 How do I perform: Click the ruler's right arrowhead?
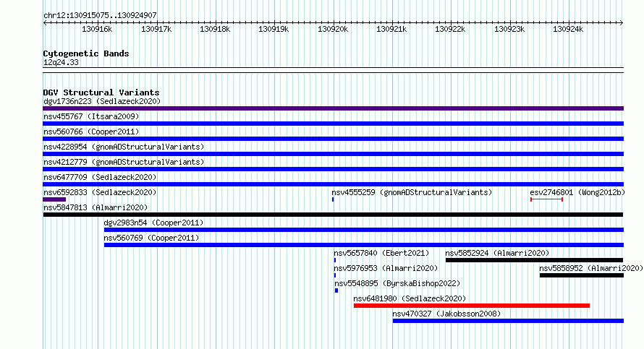pyautogui.click(x=622, y=23)
